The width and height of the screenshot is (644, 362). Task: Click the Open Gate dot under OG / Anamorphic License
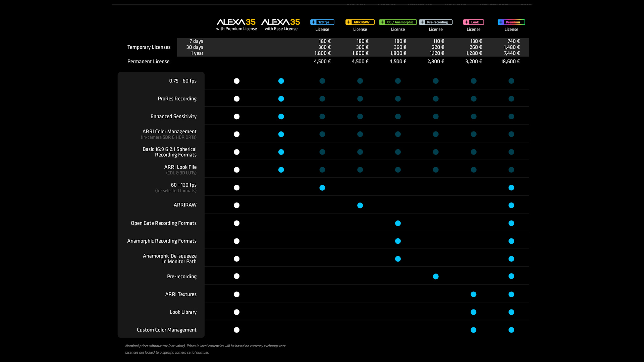(x=398, y=223)
